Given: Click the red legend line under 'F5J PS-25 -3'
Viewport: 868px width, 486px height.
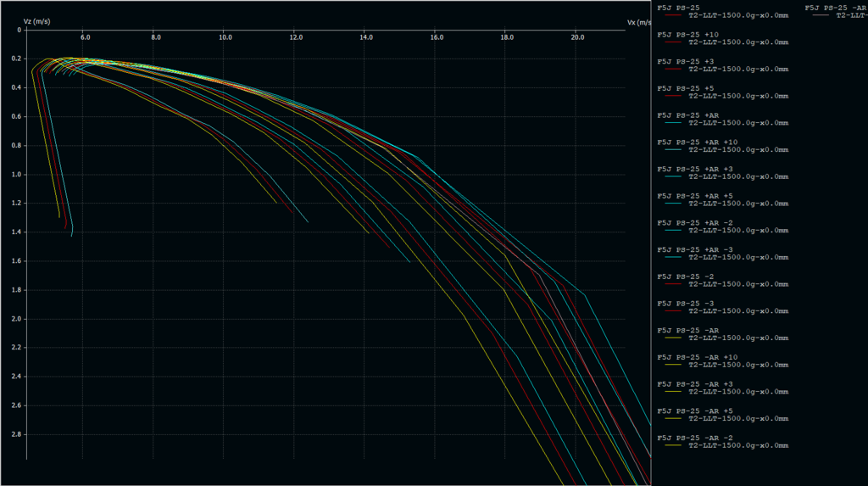Looking at the screenshot, I should [674, 310].
